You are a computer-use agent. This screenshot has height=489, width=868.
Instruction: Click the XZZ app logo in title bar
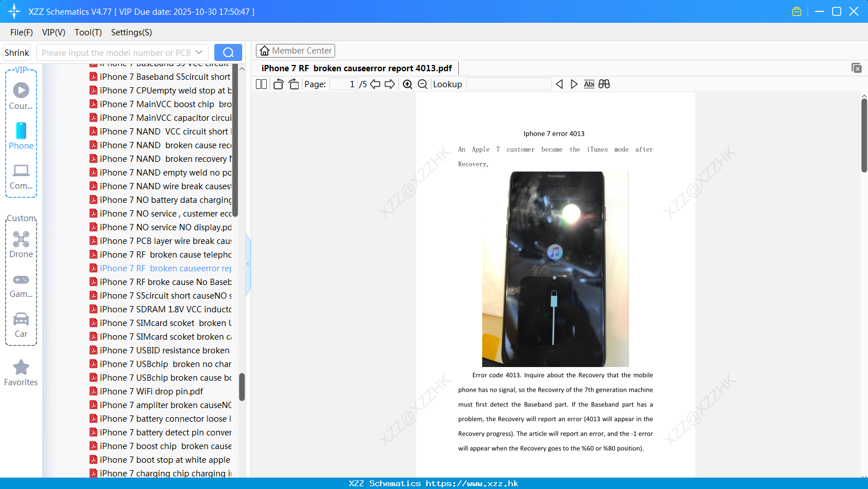click(x=14, y=11)
